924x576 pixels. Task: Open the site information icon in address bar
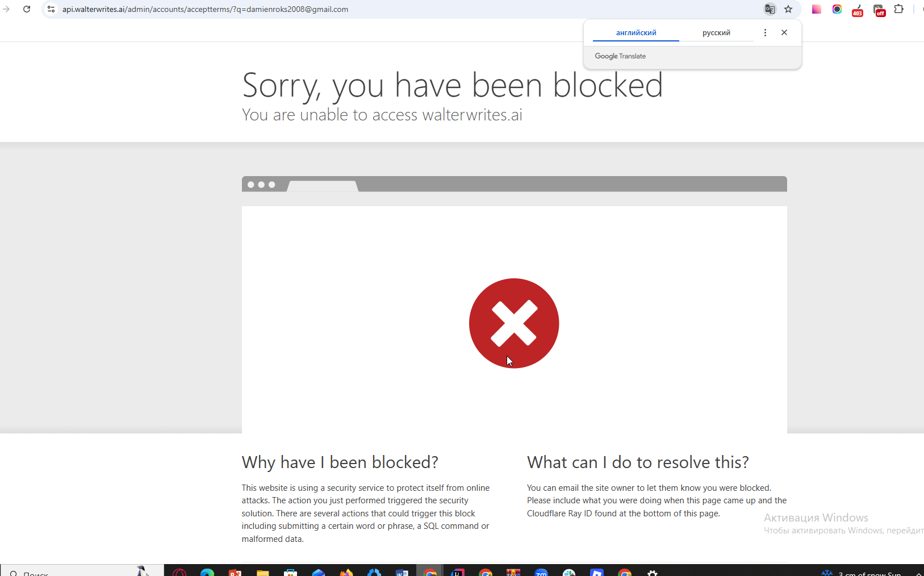[x=51, y=9]
